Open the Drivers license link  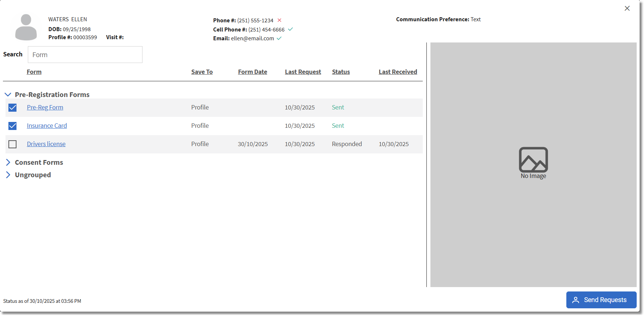(46, 144)
